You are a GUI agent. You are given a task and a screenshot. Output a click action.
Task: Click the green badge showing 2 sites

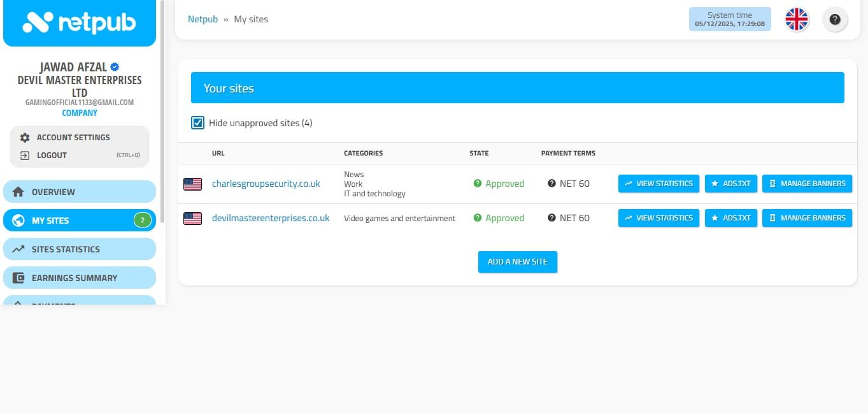[x=142, y=221]
